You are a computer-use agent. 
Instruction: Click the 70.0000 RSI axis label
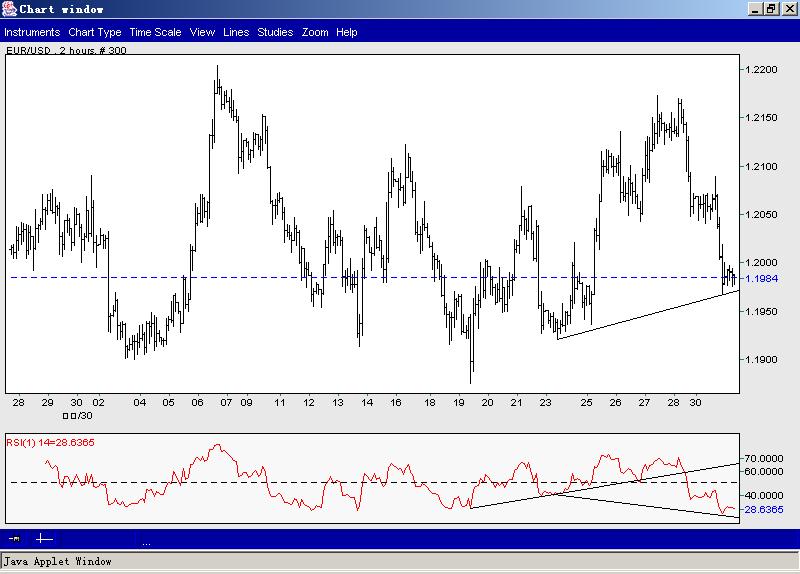[x=764, y=458]
